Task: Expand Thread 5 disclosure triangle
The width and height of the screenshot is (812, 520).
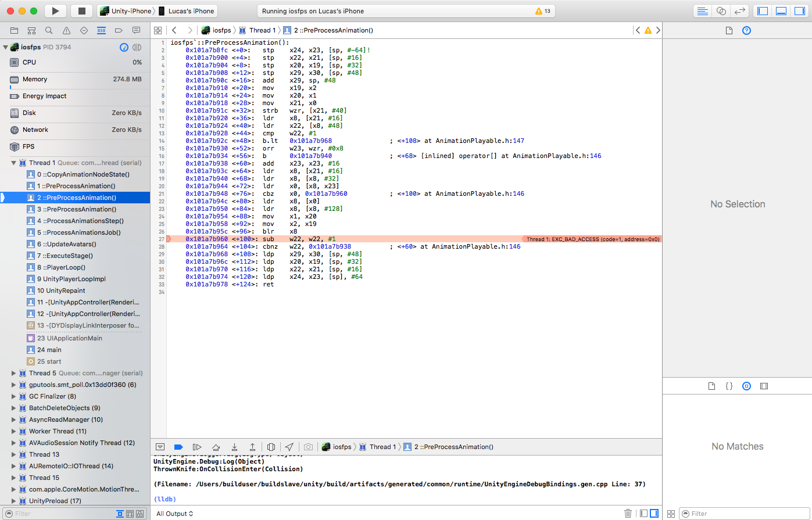Action: click(13, 373)
